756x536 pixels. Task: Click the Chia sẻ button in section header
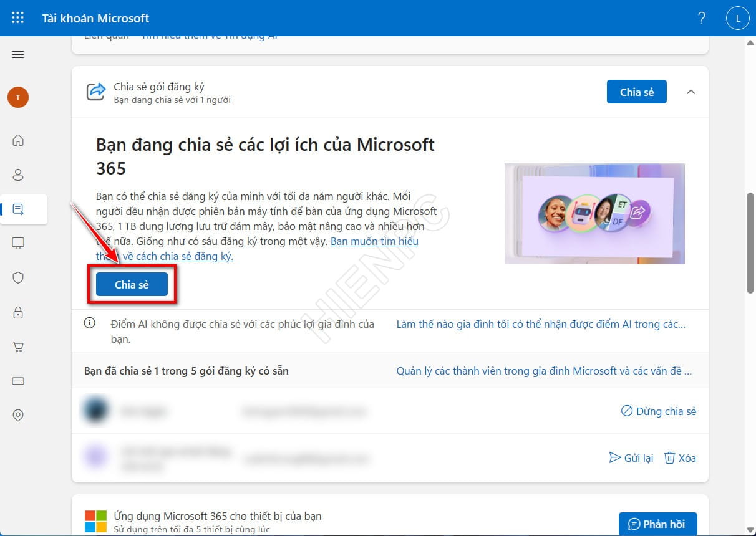[x=637, y=92]
